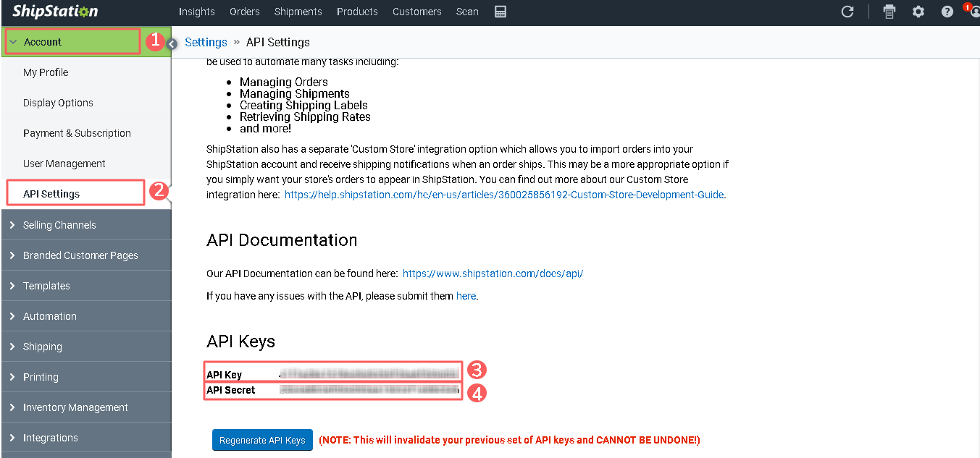This screenshot has height=458, width=980.
Task: Click the red CANNOT BE UNDONE warning note
Action: [x=509, y=440]
